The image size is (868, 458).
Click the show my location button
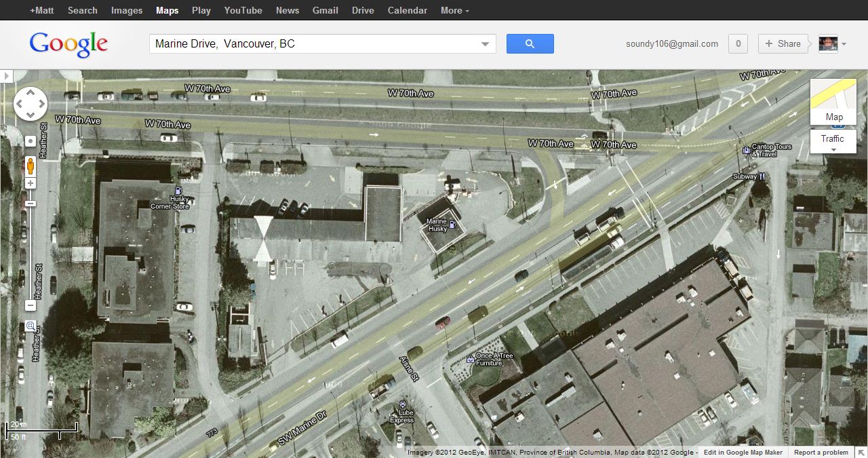(31, 141)
